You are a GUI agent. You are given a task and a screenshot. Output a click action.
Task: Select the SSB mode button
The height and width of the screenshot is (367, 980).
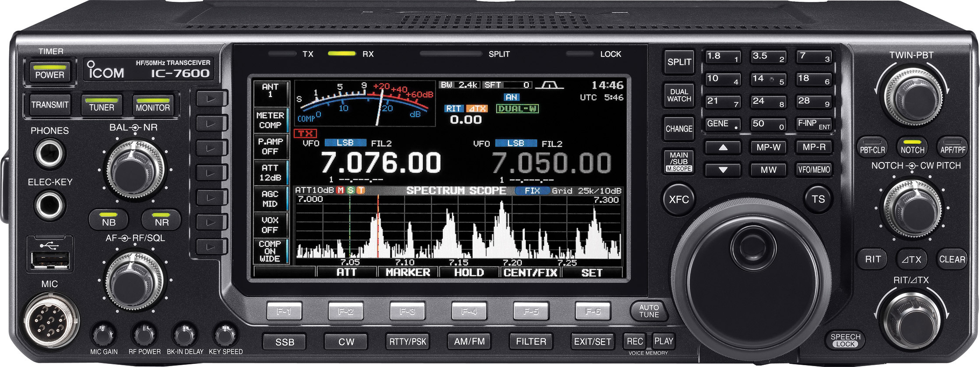[285, 342]
